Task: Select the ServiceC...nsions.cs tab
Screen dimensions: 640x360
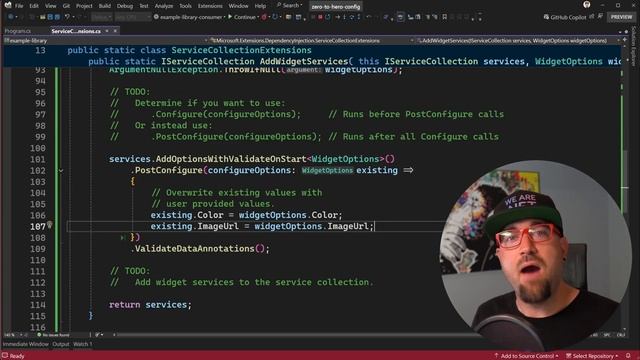Action: tap(76, 31)
